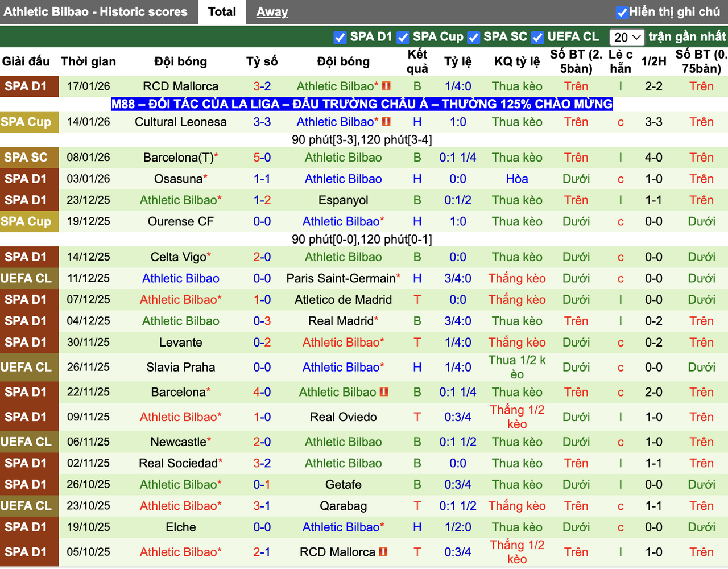Screen dimensions: 728x569
Task: Uncheck the SPA SC filter checkbox
Action: pyautogui.click(x=473, y=37)
